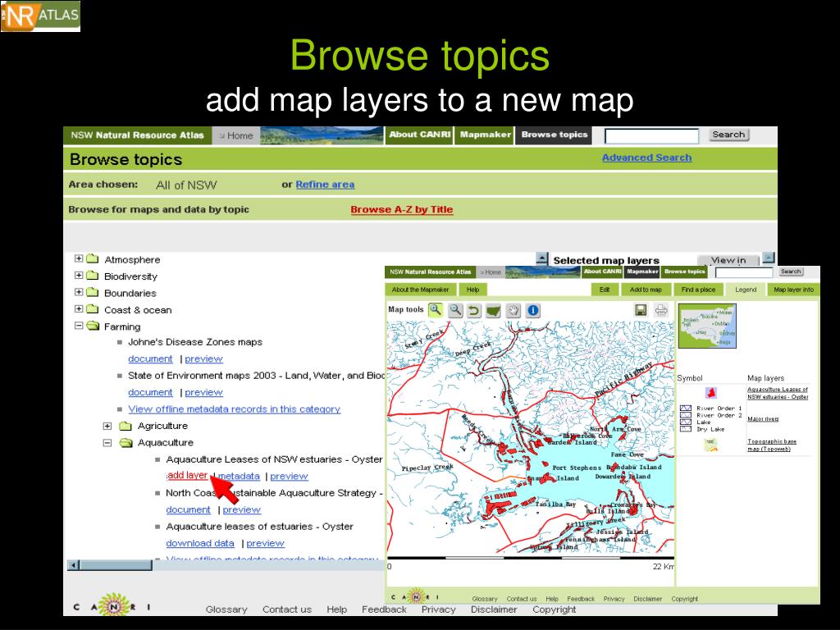This screenshot has height=630, width=840.
Task: Click the Boundaries folder icon
Action: pos(93,293)
